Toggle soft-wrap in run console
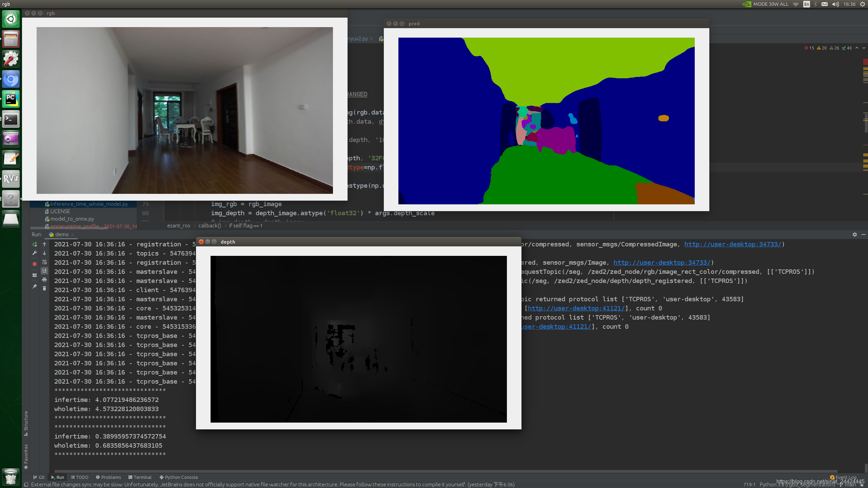This screenshot has height=488, width=868. [x=44, y=262]
